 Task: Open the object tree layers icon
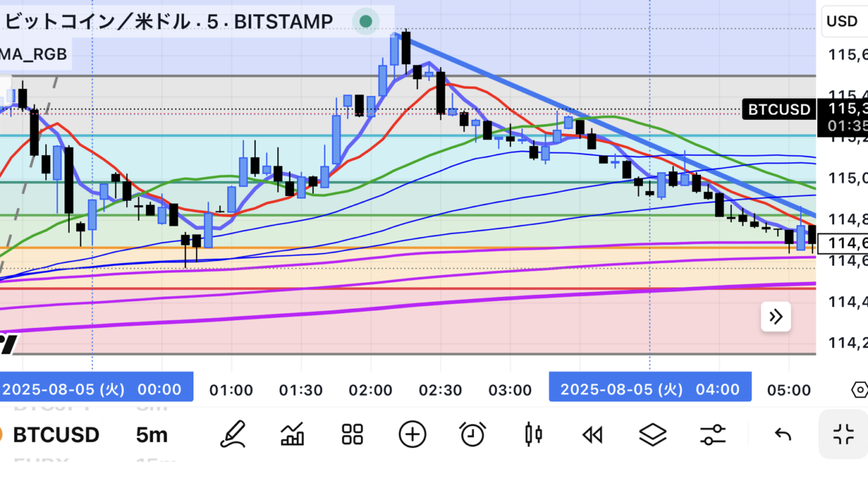pyautogui.click(x=652, y=434)
